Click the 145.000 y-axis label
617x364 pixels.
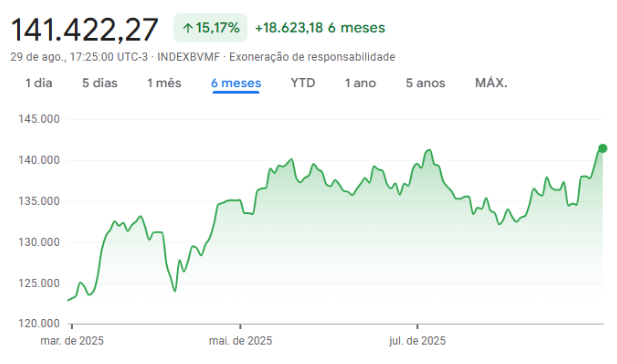point(39,119)
